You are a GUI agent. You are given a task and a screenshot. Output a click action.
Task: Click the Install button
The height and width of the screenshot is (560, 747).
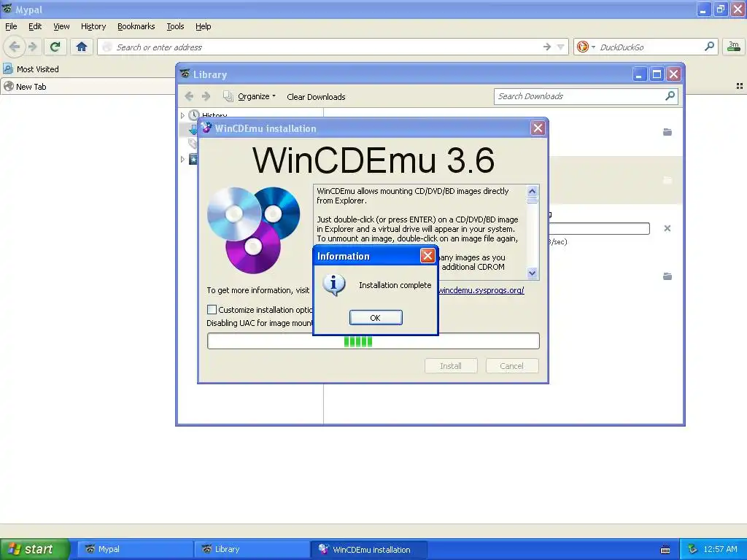[x=451, y=366]
